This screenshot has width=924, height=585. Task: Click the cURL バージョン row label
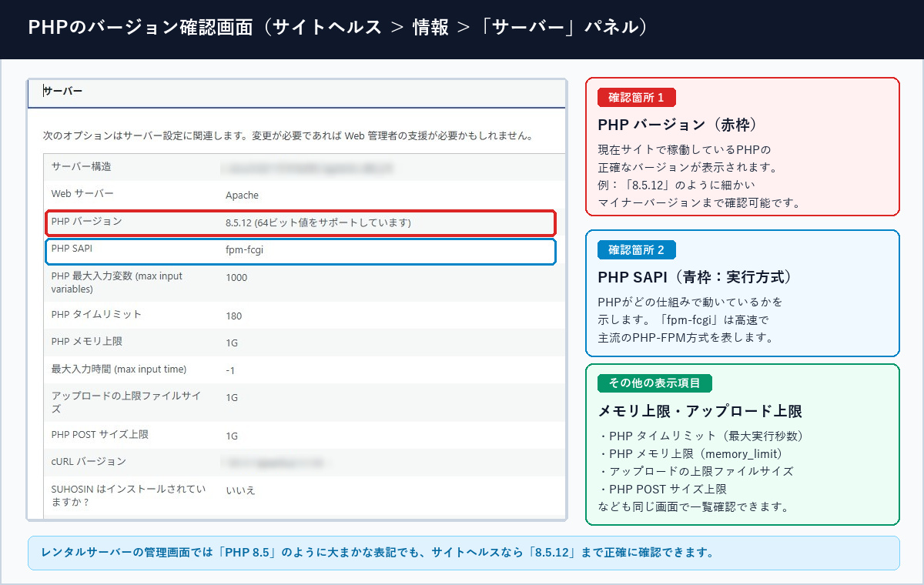click(x=89, y=461)
